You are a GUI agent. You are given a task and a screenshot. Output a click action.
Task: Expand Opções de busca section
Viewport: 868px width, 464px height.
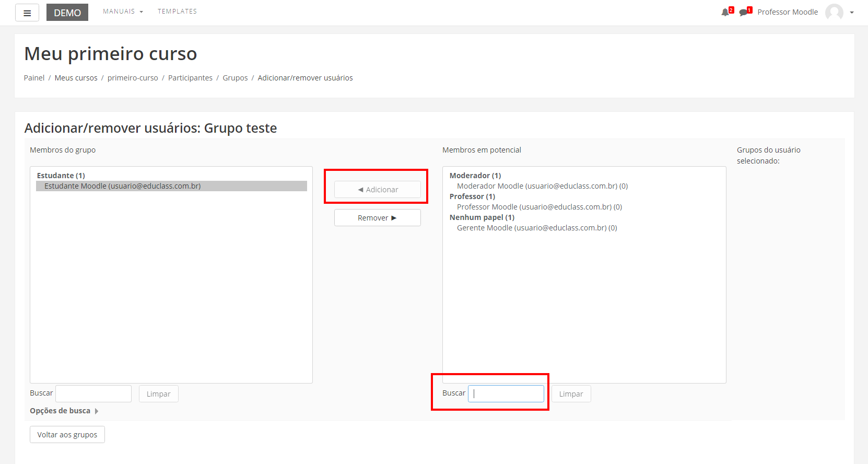(x=64, y=411)
